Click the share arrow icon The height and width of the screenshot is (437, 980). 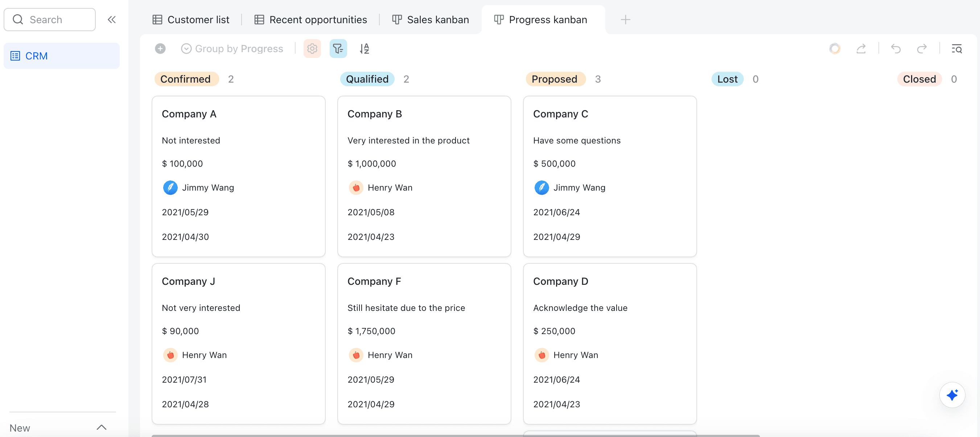(x=861, y=49)
